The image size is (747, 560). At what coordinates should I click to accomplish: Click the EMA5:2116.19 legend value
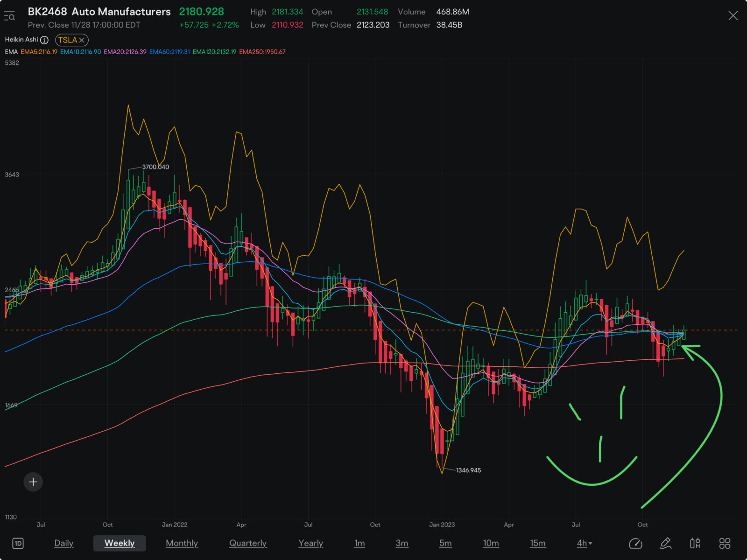39,52
